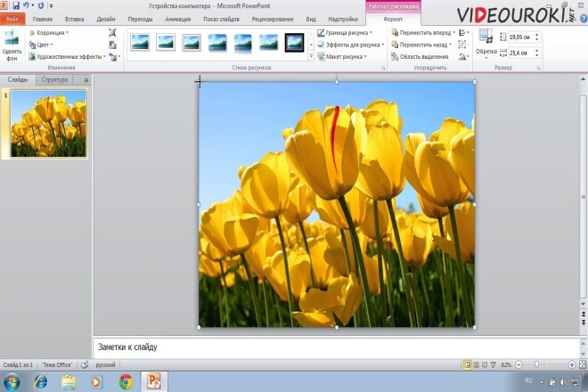The width and height of the screenshot is (588, 392).
Task: Click the Undo arrow icon
Action: click(x=26, y=5)
